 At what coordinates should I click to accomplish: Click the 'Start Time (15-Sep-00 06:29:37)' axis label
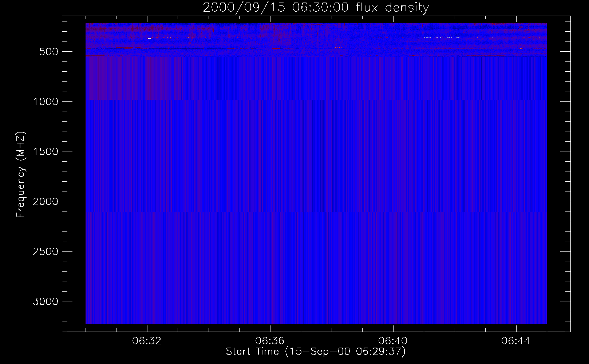316,352
